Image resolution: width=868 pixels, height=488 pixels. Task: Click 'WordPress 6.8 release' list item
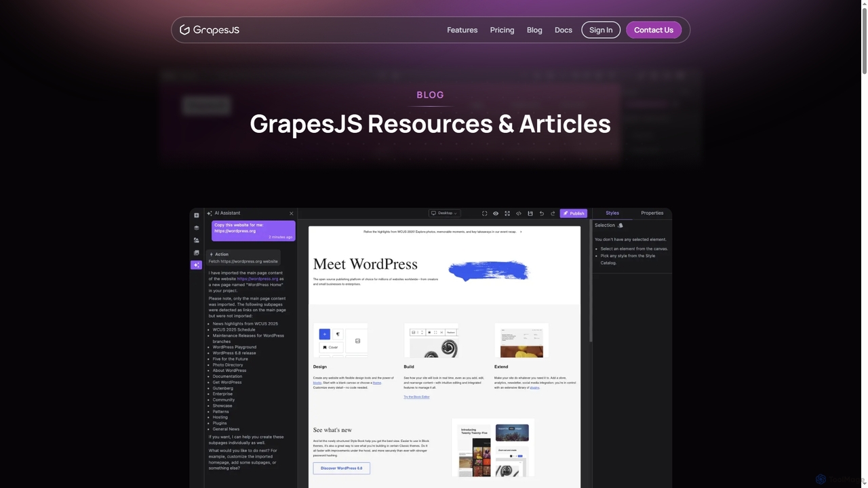tap(235, 353)
